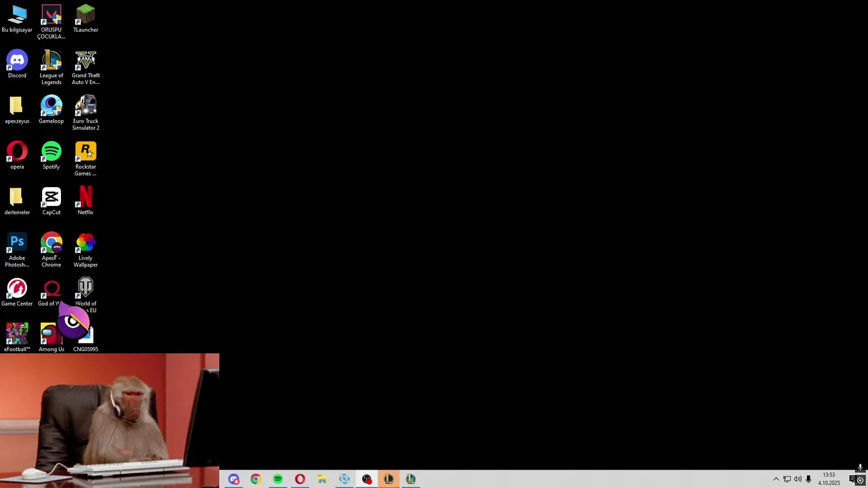Viewport: 868px width, 488px height.
Task: Switch to Spotify from the taskbar
Action: coord(278,479)
